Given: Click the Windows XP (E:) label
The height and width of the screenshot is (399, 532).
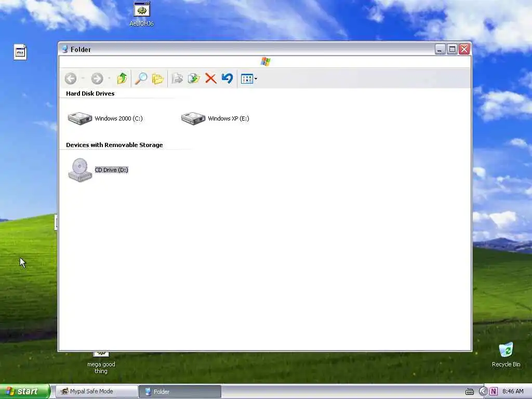Looking at the screenshot, I should click(x=229, y=118).
